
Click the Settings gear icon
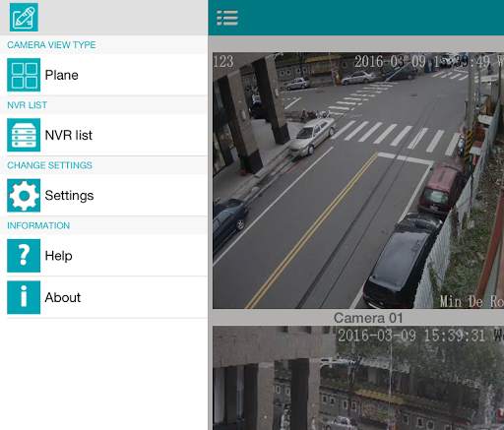(x=24, y=195)
